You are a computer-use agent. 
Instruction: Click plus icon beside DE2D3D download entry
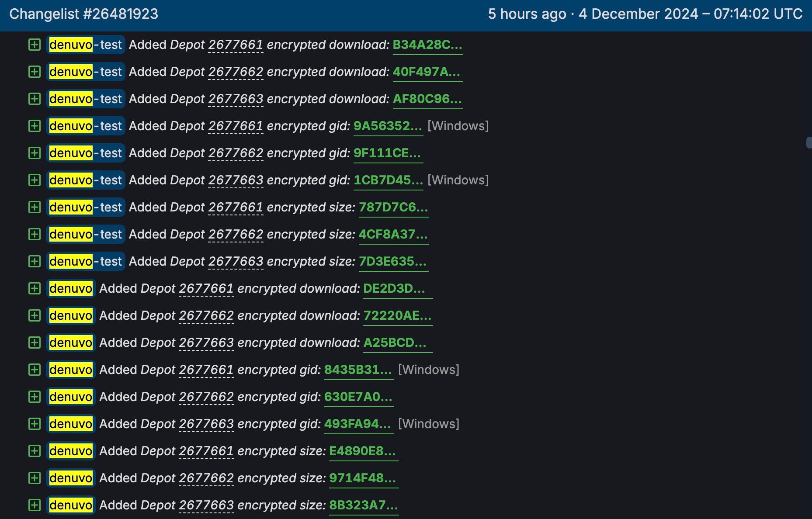coord(35,288)
